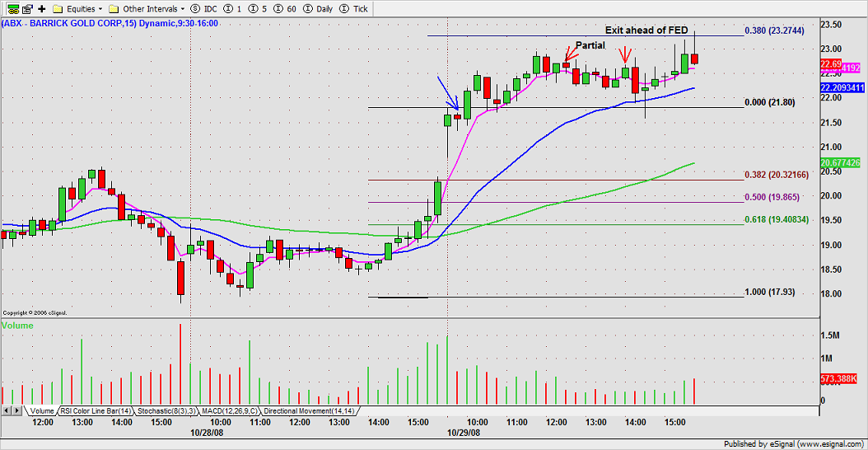The width and height of the screenshot is (868, 450).
Task: Click the 23.50 price axis label
Action: [x=832, y=25]
